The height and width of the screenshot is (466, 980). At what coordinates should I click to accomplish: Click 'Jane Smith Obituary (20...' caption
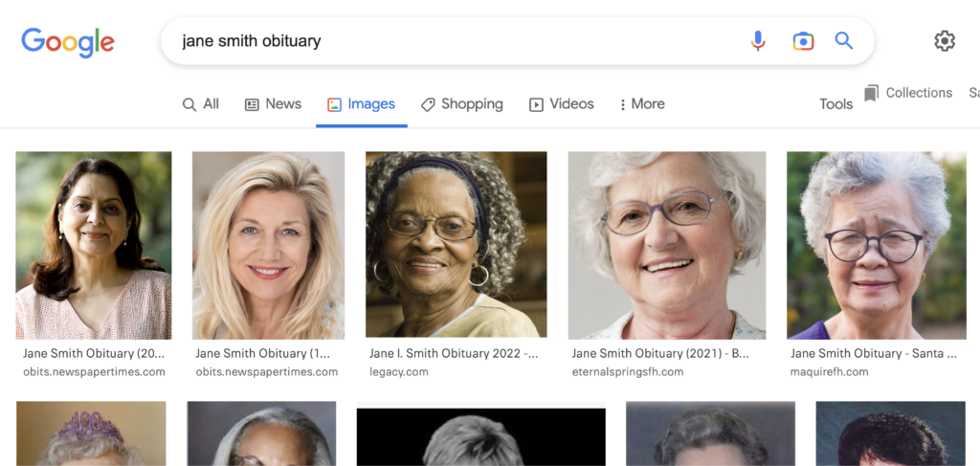click(94, 353)
